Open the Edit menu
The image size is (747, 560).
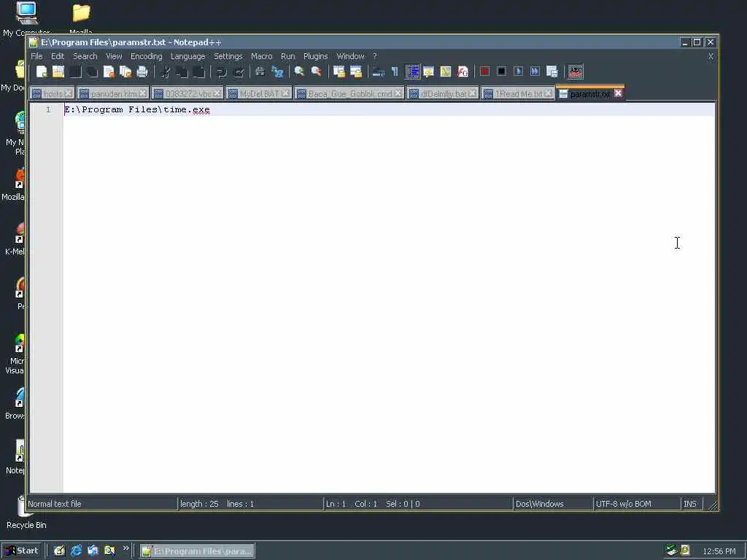click(58, 56)
